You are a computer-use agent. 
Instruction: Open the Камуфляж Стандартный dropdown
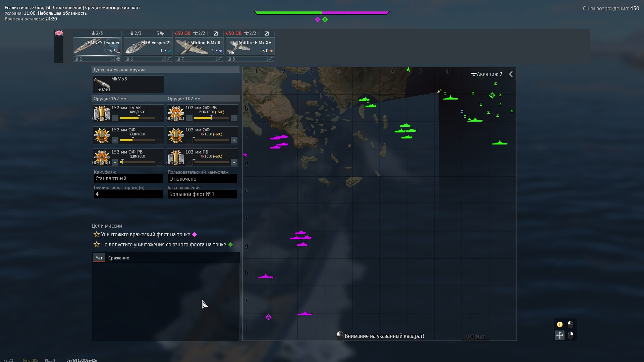click(128, 179)
